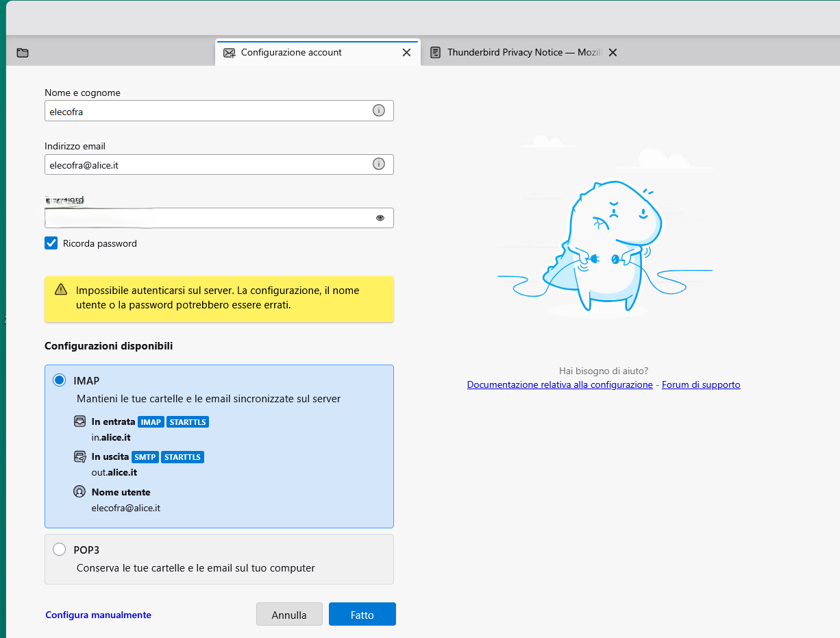Screen dimensions: 840x638
Task: Click info icon in Nome e cognome field
Action: point(378,110)
